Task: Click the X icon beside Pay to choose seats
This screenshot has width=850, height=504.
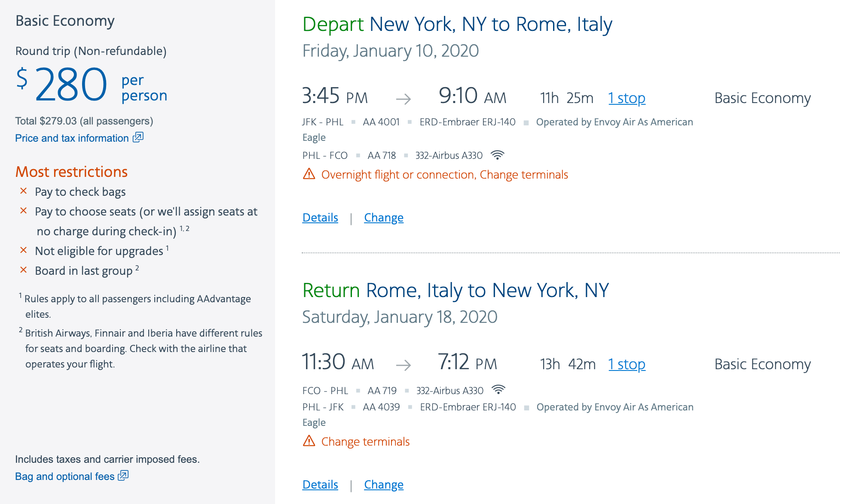Action: pyautogui.click(x=24, y=211)
